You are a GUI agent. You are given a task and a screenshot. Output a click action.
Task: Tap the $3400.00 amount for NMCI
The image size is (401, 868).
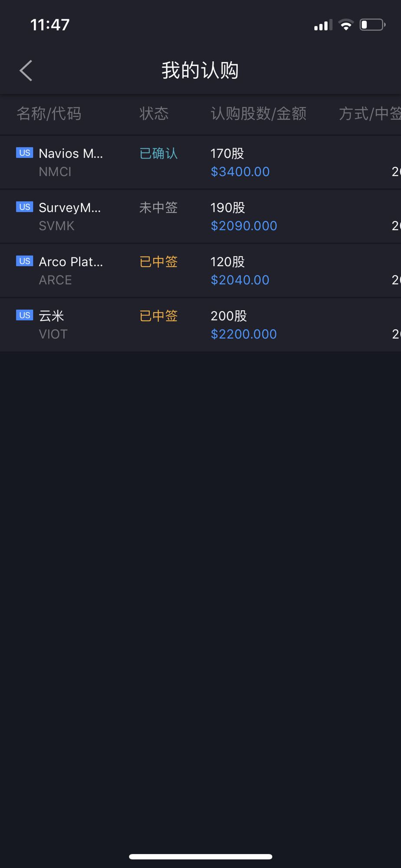(x=240, y=172)
